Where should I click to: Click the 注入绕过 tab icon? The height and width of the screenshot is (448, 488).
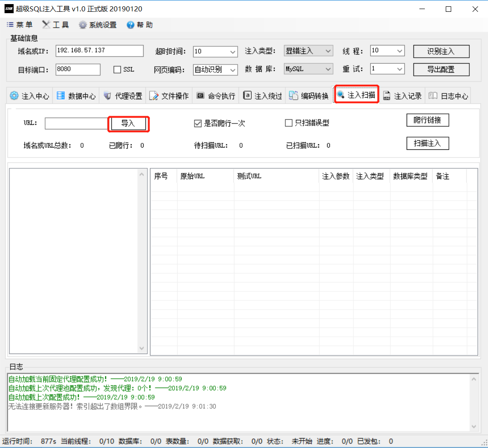tap(247, 95)
